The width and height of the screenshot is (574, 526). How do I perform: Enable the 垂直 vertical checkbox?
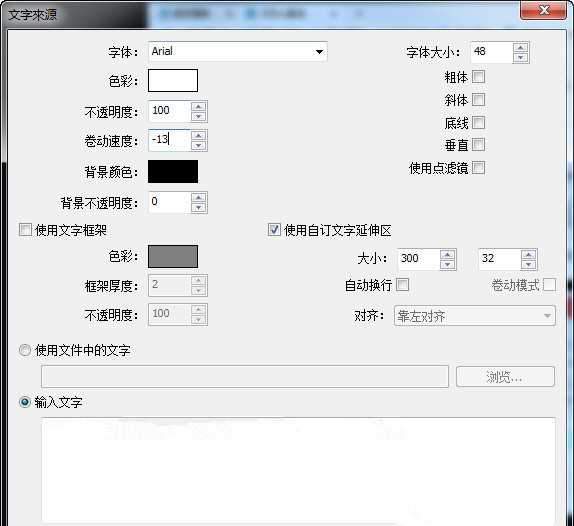click(478, 145)
